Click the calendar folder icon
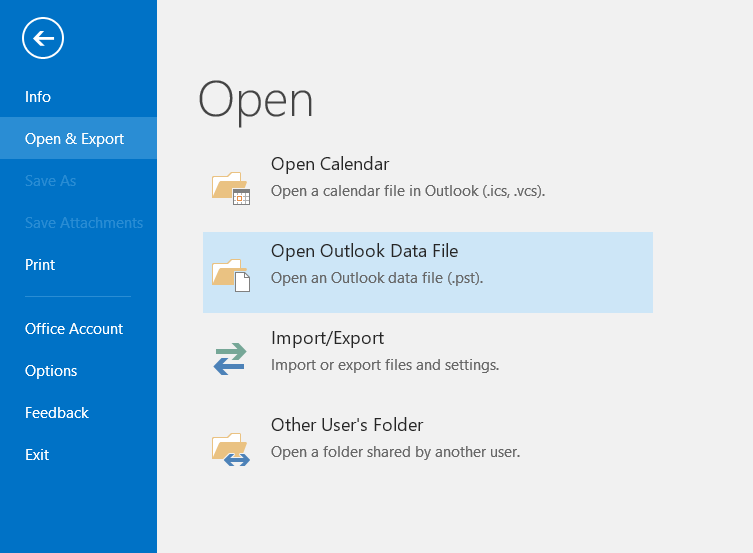The width and height of the screenshot is (753, 553). [230, 187]
